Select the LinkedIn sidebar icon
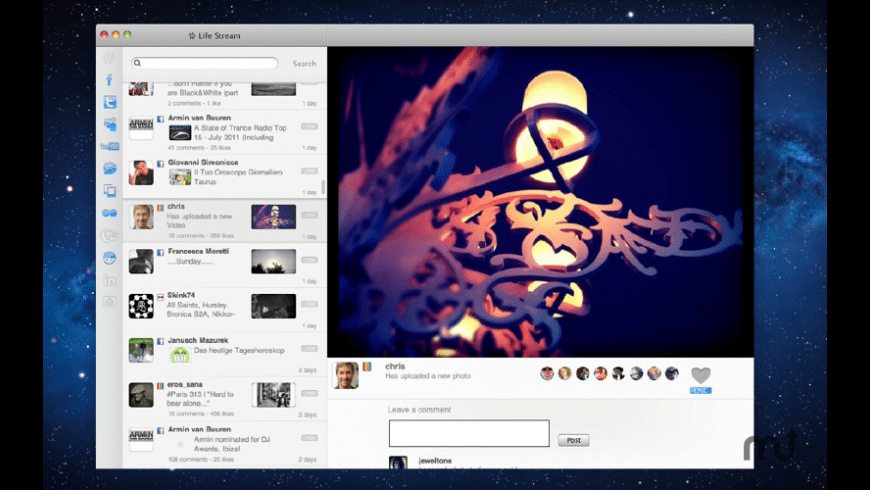The image size is (870, 490). click(110, 280)
